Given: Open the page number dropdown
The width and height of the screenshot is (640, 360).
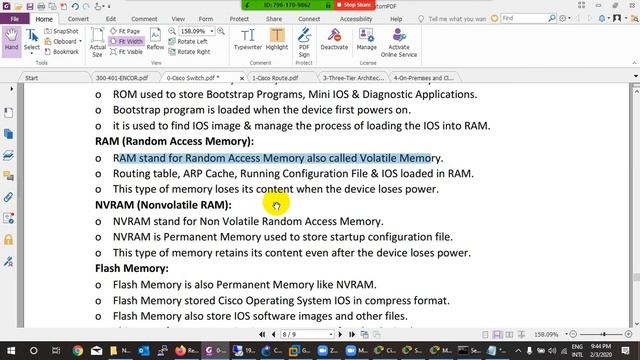Looking at the screenshot, I should pyautogui.click(x=331, y=335).
